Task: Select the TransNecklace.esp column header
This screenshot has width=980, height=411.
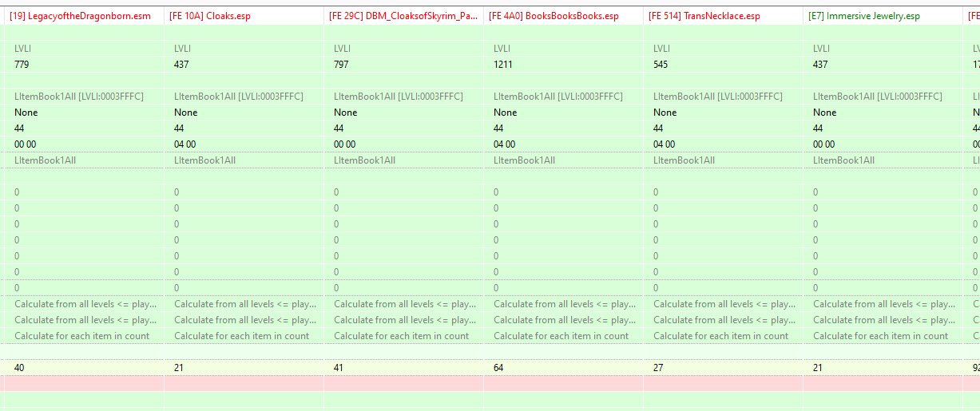Action: coord(723,16)
